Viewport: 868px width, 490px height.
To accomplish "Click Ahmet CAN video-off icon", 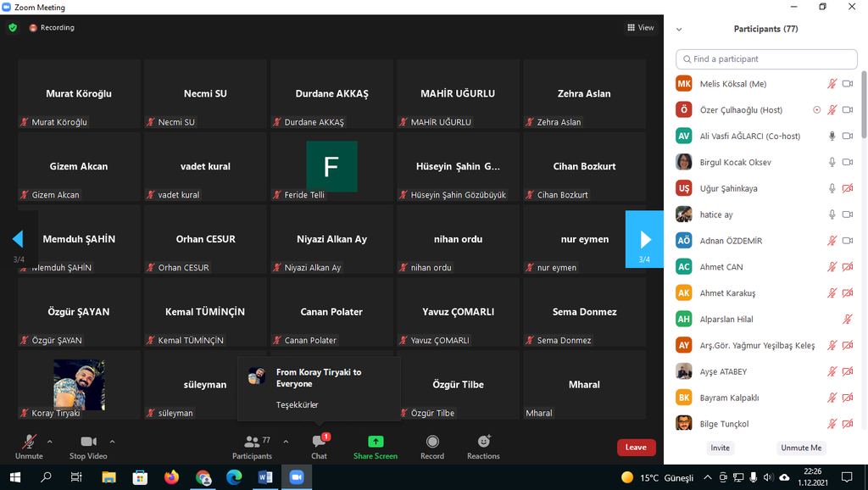I will [x=848, y=267].
